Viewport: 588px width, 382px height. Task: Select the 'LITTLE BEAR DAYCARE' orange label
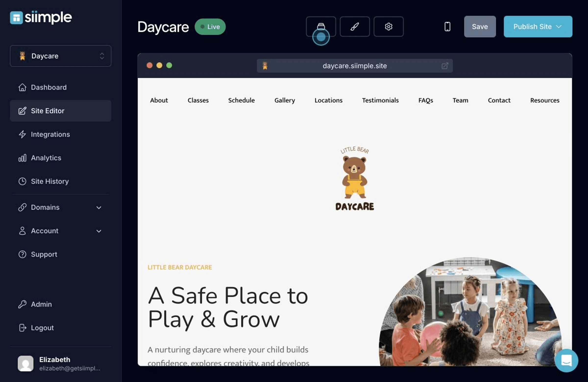(180, 267)
